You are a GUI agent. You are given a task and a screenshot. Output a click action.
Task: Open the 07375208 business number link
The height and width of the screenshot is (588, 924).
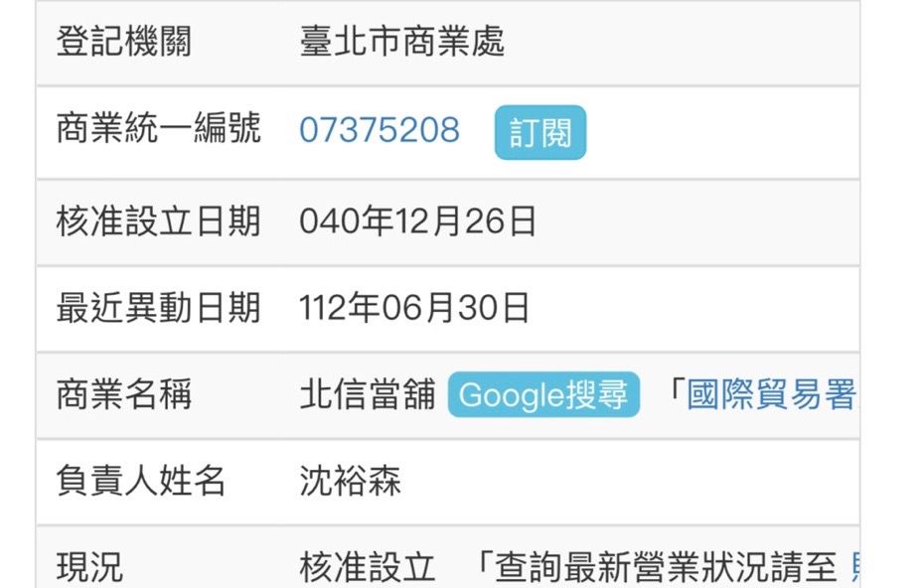380,131
